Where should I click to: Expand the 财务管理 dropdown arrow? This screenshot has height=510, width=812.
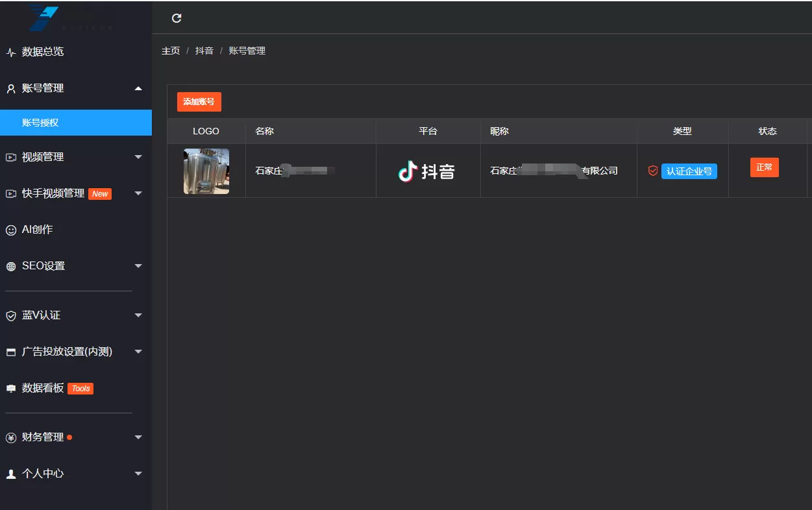click(138, 437)
